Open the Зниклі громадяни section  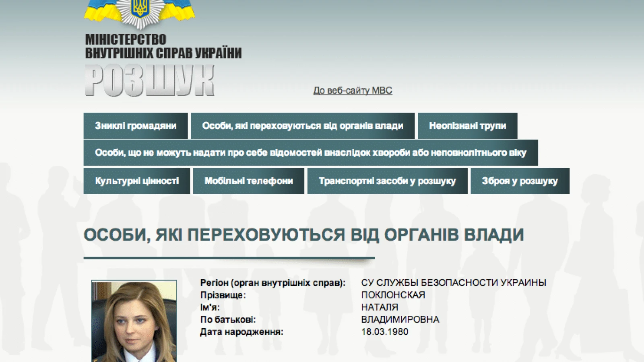(136, 126)
